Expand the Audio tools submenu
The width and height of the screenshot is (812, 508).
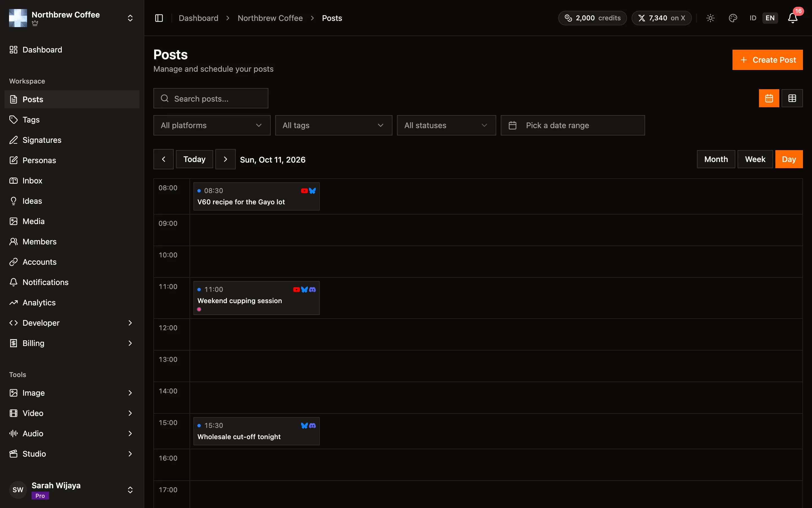(x=130, y=433)
